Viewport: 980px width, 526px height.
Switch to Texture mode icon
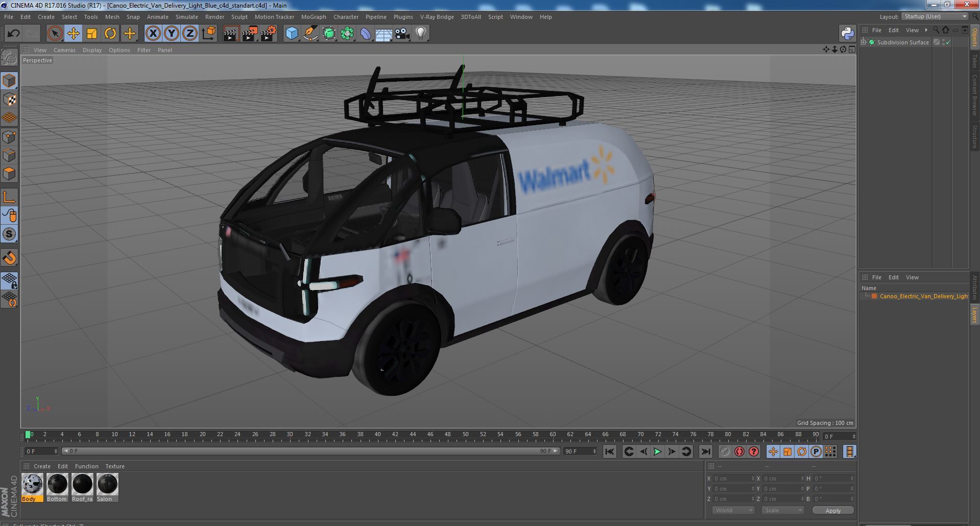9,100
